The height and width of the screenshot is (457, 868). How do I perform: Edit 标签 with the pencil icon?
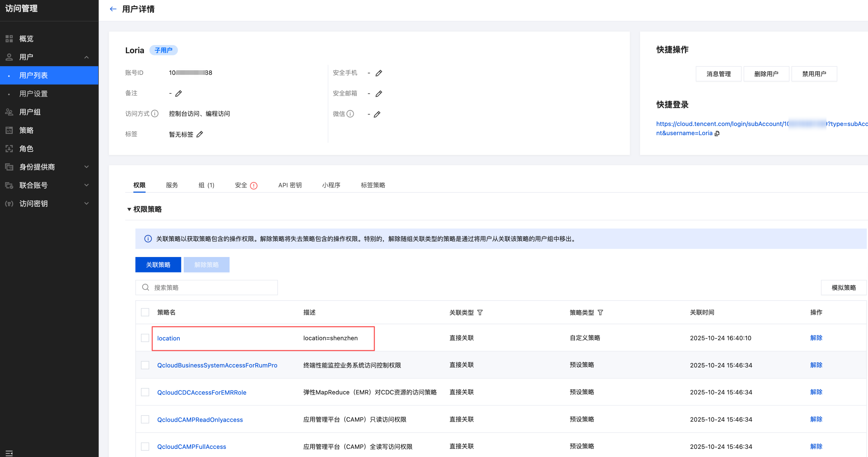tap(199, 135)
